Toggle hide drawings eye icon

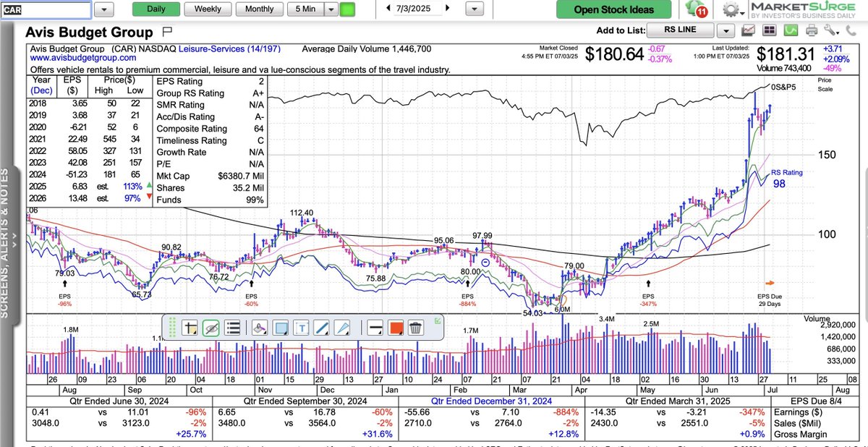(x=211, y=328)
